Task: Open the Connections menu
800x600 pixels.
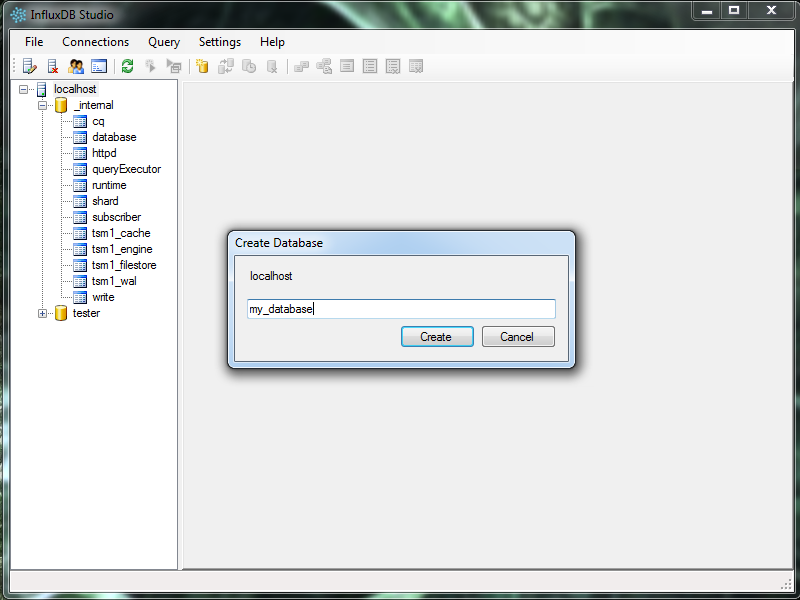Action: (x=95, y=42)
